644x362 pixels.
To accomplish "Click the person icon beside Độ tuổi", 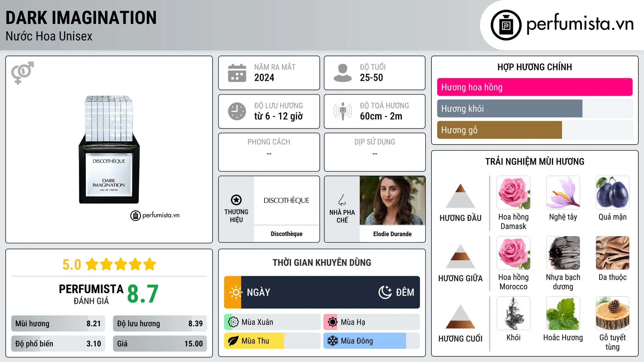I will [342, 73].
